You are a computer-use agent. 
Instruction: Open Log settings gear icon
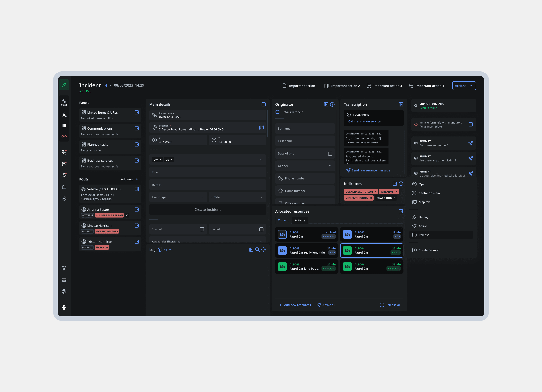tap(264, 250)
